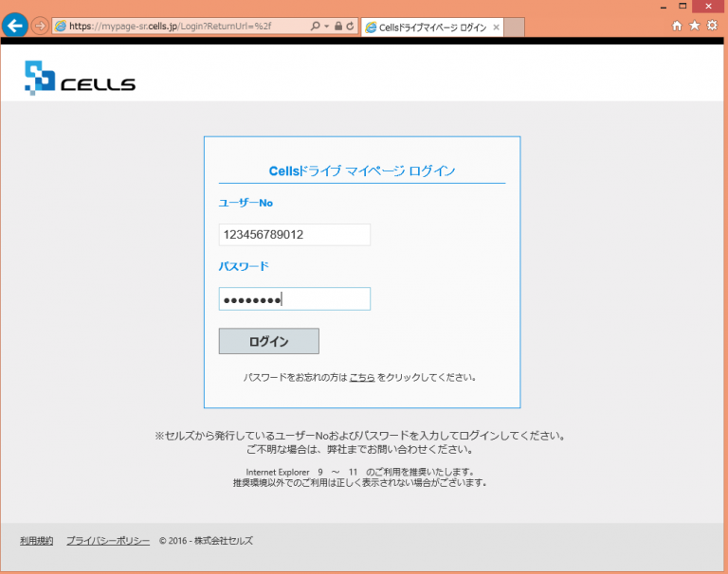728x574 pixels.
Task: Click the ユーザーNo input field
Action: pos(294,234)
